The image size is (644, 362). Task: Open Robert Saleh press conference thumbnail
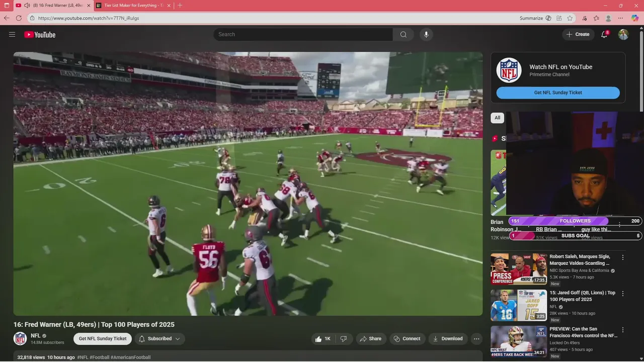click(x=519, y=269)
